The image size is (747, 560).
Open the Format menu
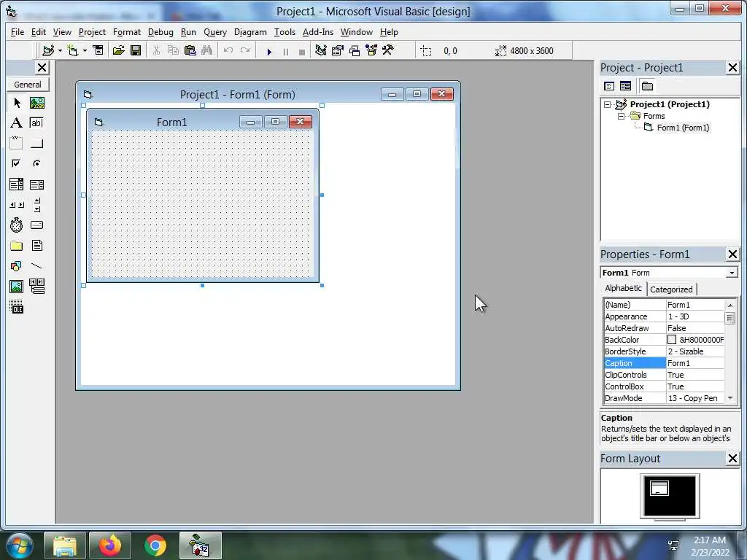127,32
